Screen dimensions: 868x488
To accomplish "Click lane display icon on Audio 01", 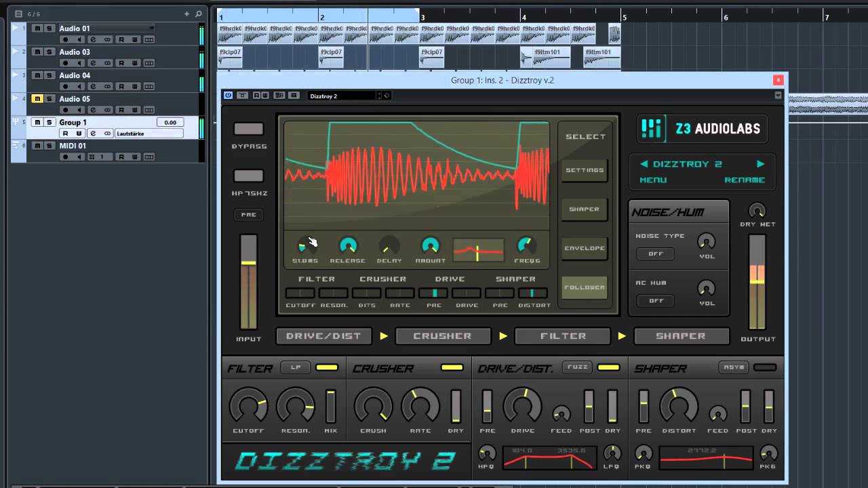I will coord(149,40).
